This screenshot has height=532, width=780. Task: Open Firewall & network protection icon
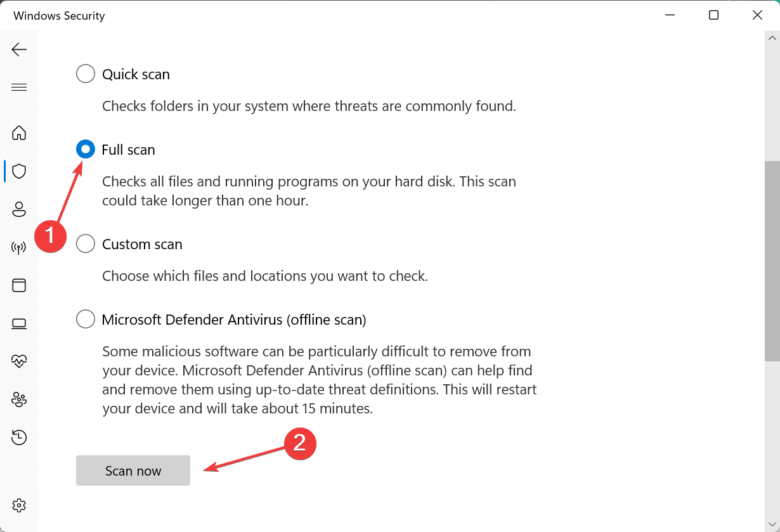[x=19, y=247]
